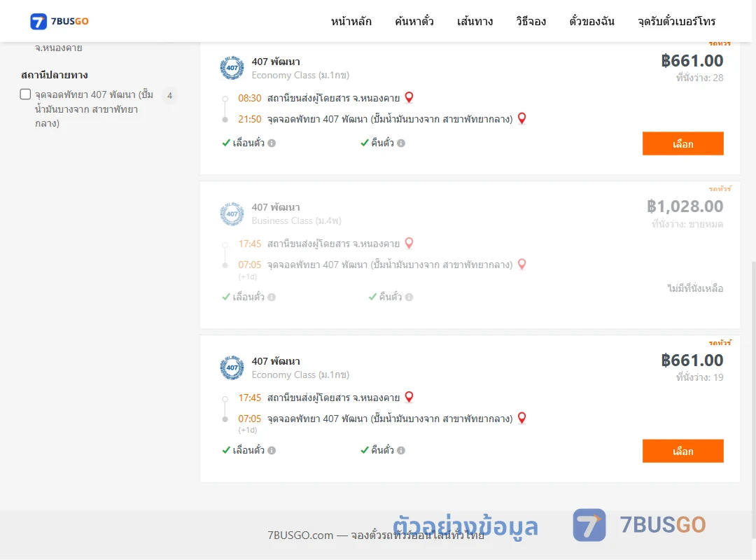Viewport: 756px width, 560px height.
Task: Click the count badge 4 beside the destination filter
Action: (x=169, y=95)
